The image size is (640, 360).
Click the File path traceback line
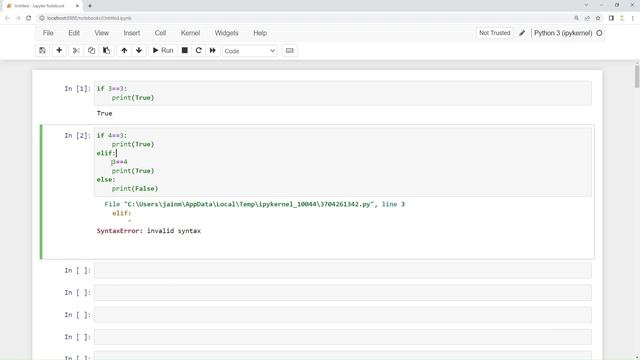254,204
